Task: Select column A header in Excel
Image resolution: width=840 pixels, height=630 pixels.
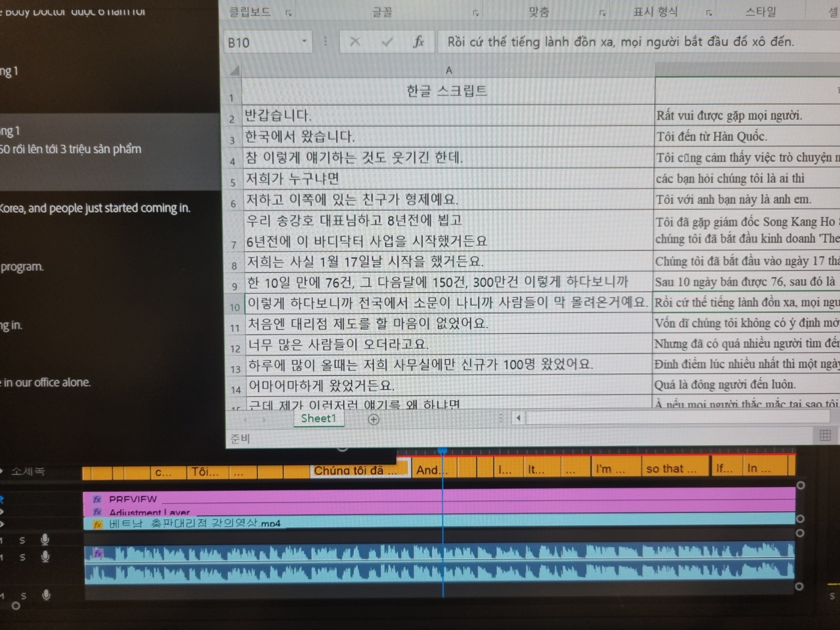Action: [448, 70]
